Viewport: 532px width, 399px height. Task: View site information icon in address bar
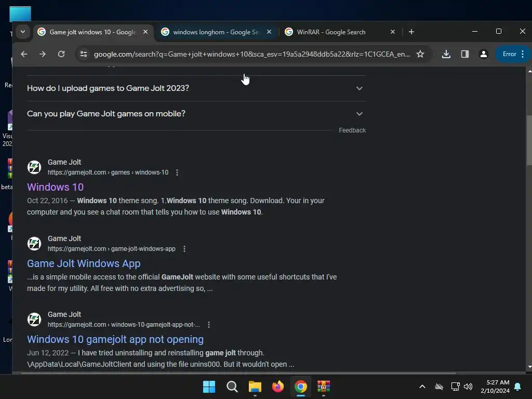84,54
